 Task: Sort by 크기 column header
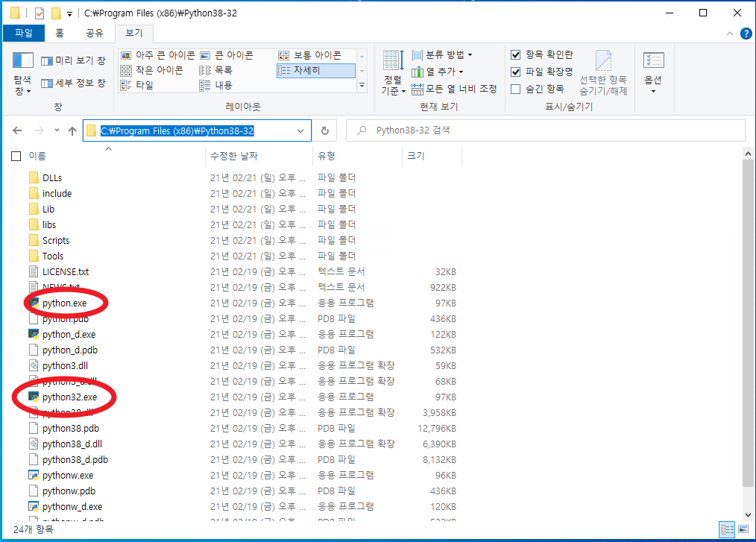click(415, 157)
